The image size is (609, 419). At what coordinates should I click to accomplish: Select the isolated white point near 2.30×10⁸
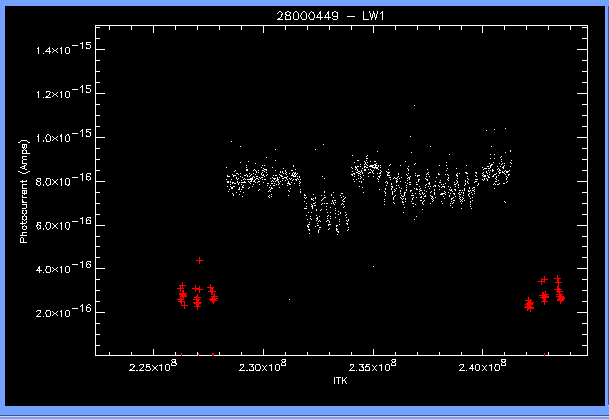(290, 299)
